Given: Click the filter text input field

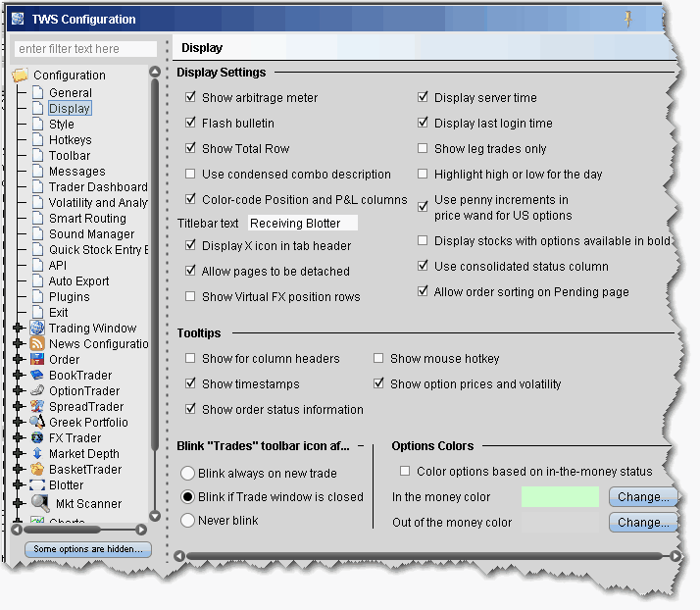Looking at the screenshot, I should point(85,48).
